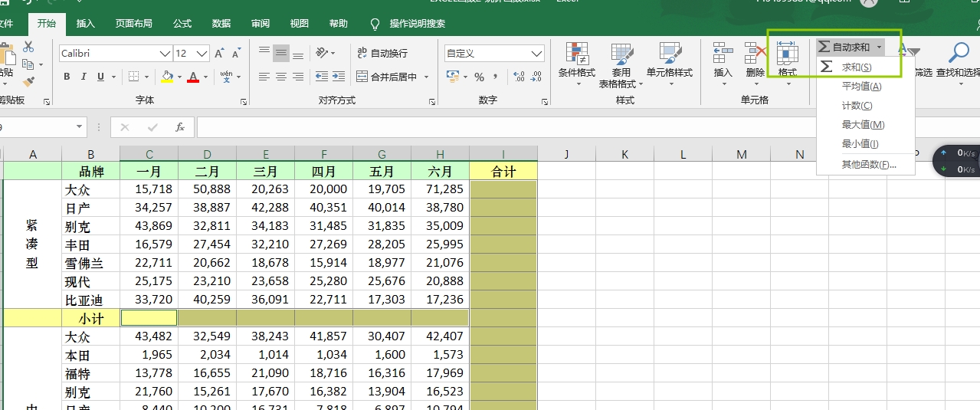Viewport: 980px width, 410px height.
Task: Align text left in cell
Action: [264, 77]
